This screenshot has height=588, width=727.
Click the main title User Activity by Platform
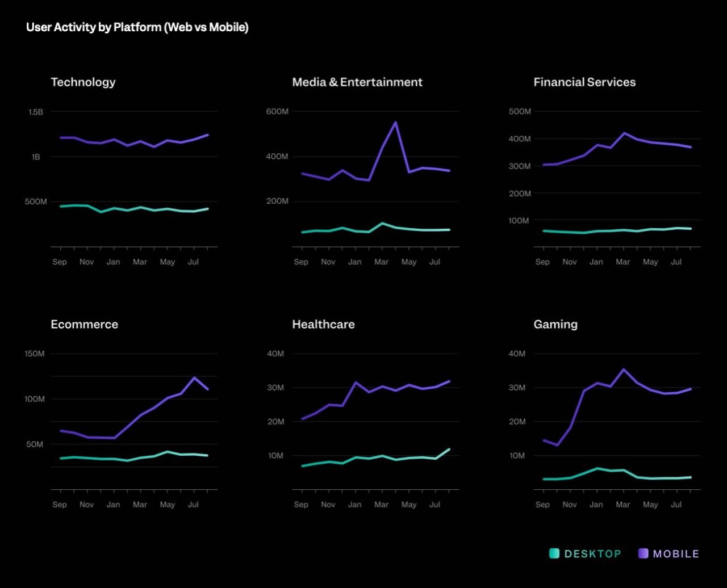click(x=137, y=27)
